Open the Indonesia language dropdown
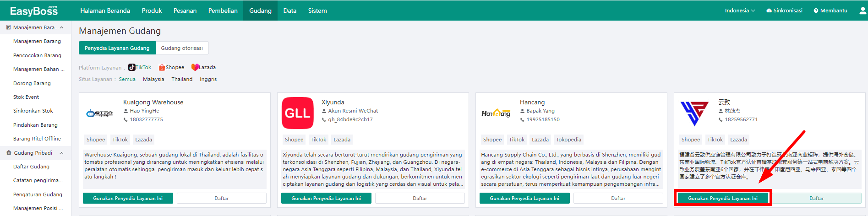This screenshot has height=216, width=868. pos(740,11)
